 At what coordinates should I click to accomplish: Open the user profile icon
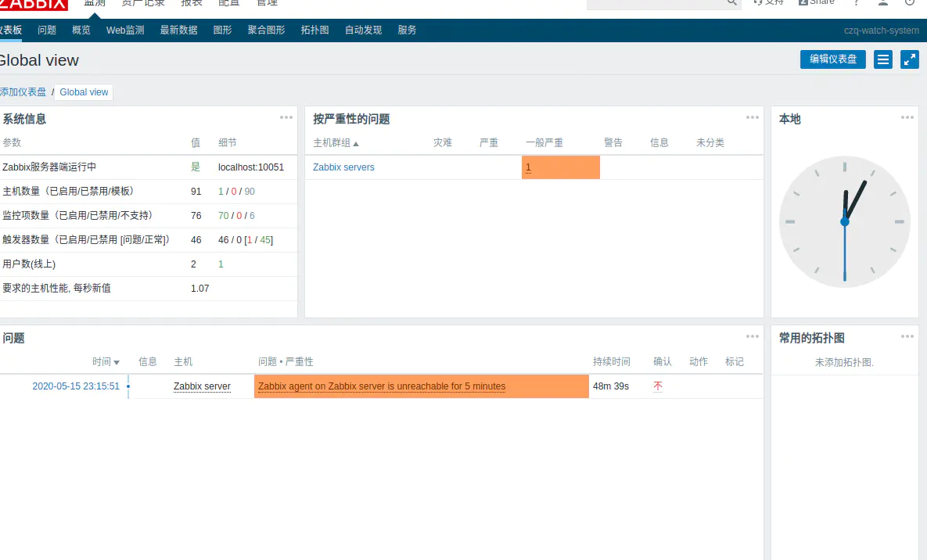(x=882, y=2)
